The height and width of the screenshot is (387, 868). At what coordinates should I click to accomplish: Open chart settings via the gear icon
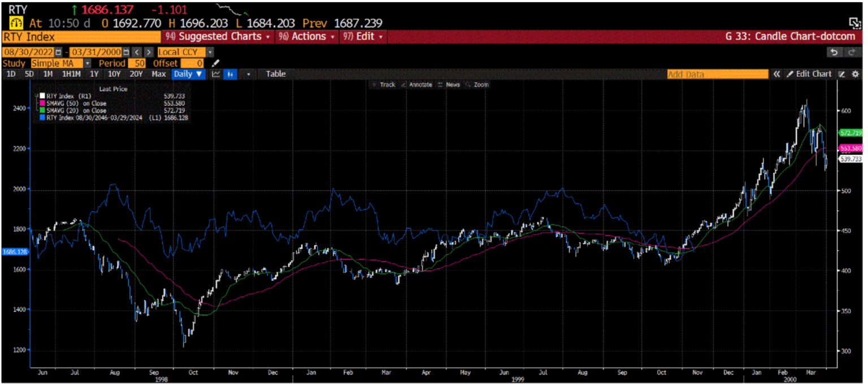[855, 74]
